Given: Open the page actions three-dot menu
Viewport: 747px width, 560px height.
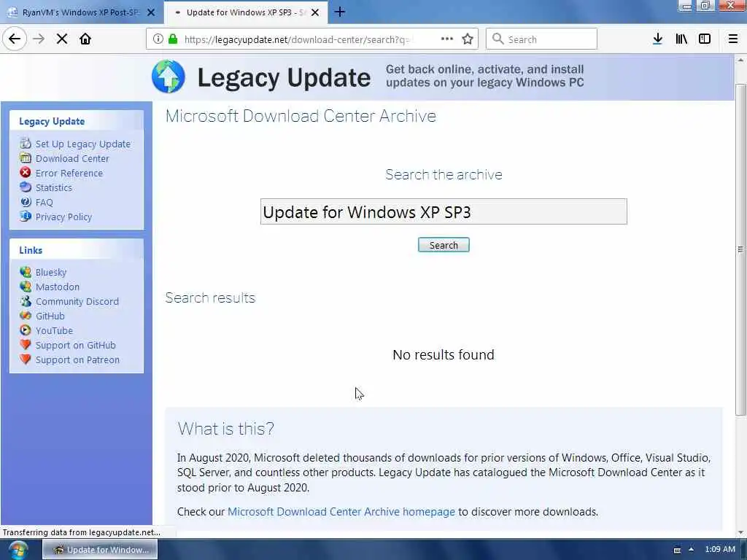Looking at the screenshot, I should (447, 39).
